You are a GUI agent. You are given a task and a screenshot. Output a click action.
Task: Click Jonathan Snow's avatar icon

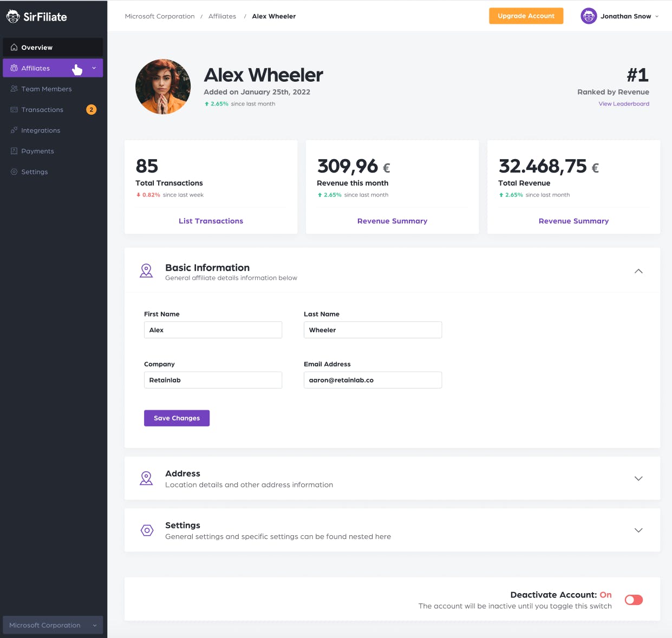589,16
